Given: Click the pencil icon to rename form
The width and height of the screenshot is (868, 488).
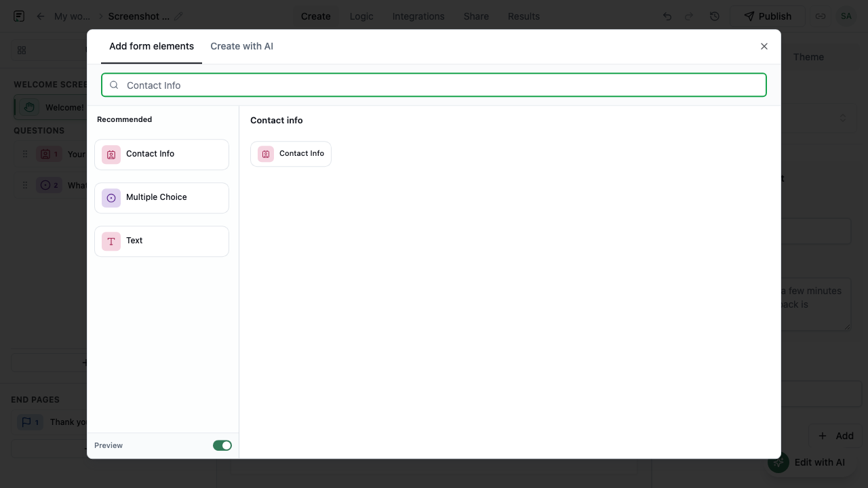Looking at the screenshot, I should point(178,16).
